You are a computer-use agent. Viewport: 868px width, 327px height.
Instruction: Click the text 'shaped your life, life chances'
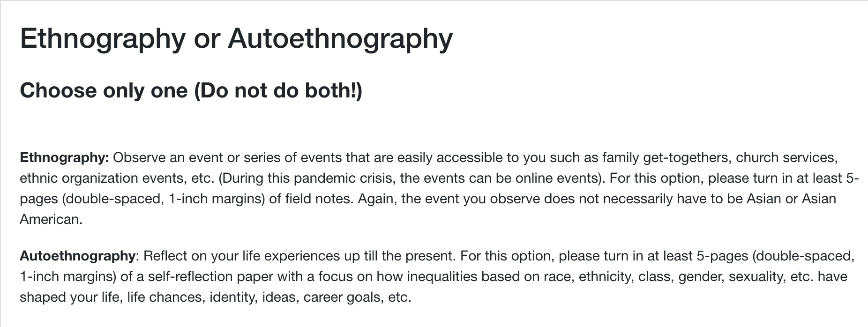[112, 297]
